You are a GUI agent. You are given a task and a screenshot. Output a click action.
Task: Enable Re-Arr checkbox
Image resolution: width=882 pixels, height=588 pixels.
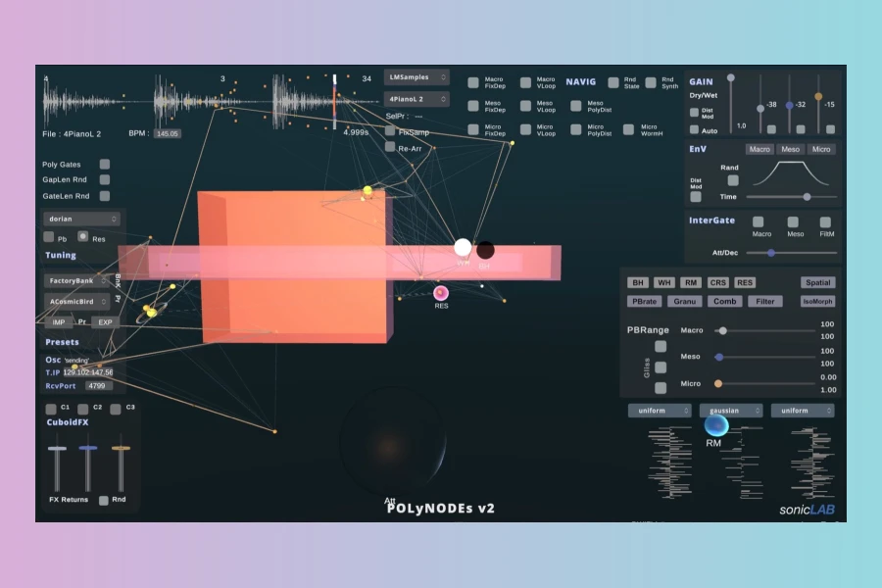(x=390, y=147)
